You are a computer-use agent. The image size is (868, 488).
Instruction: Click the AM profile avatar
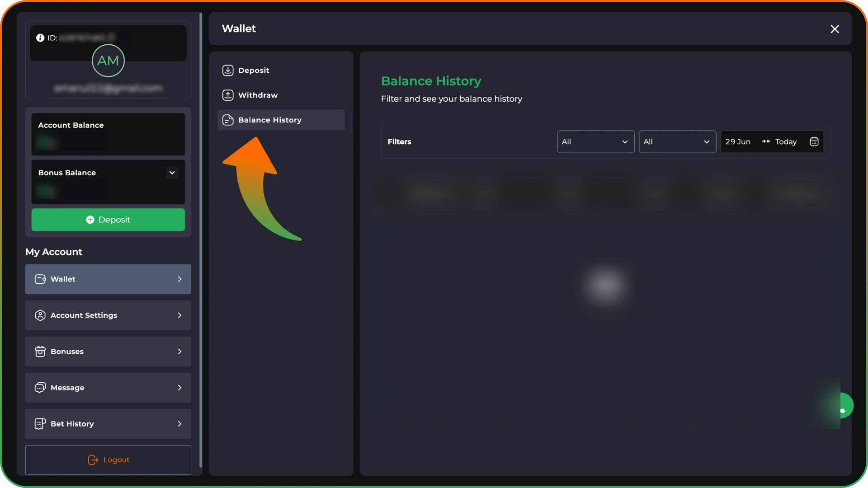pyautogui.click(x=108, y=61)
